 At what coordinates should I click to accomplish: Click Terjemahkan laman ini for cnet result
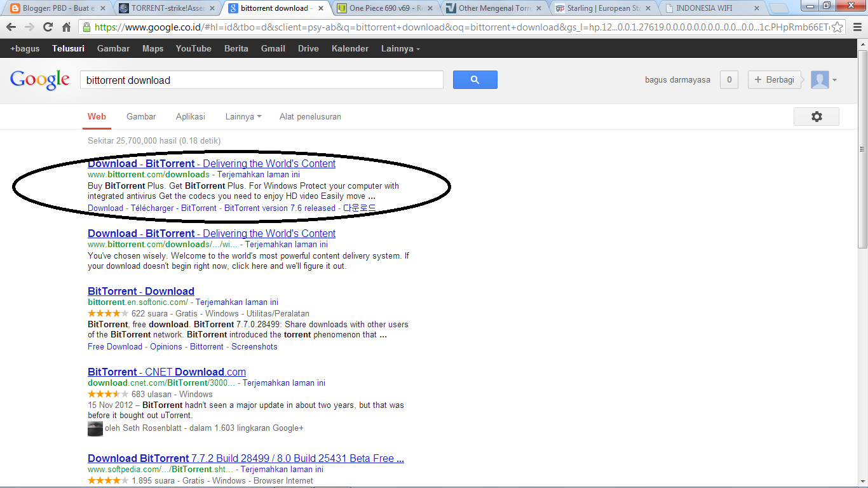(283, 383)
